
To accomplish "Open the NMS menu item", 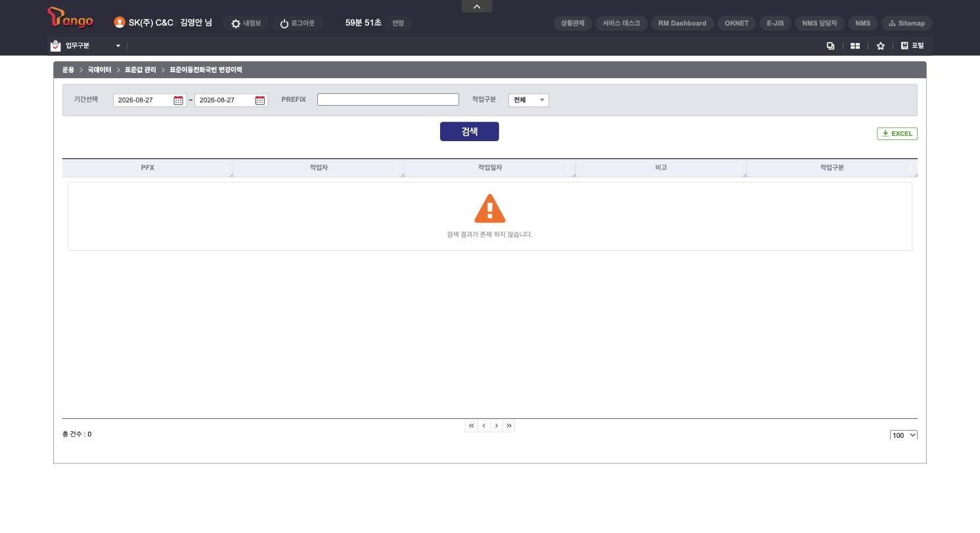I will pos(863,24).
